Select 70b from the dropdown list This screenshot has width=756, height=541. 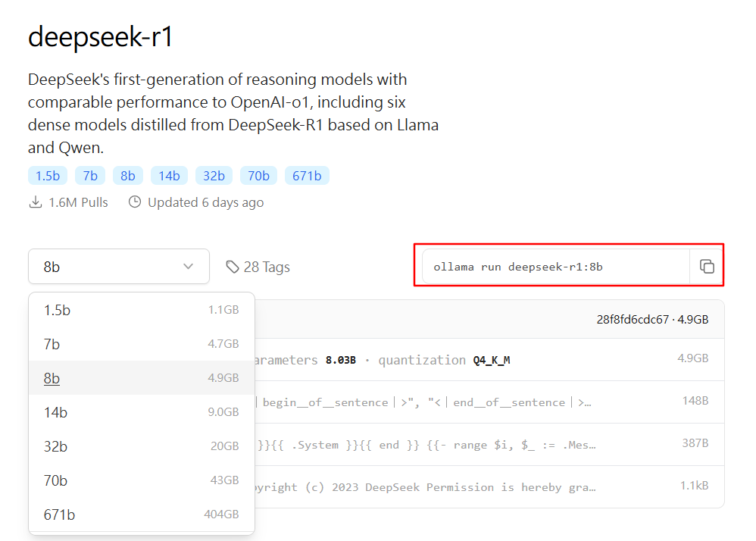(x=141, y=480)
